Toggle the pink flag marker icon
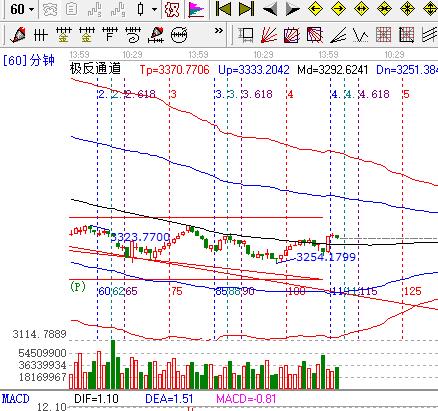This screenshot has width=438, height=411. coord(197,9)
